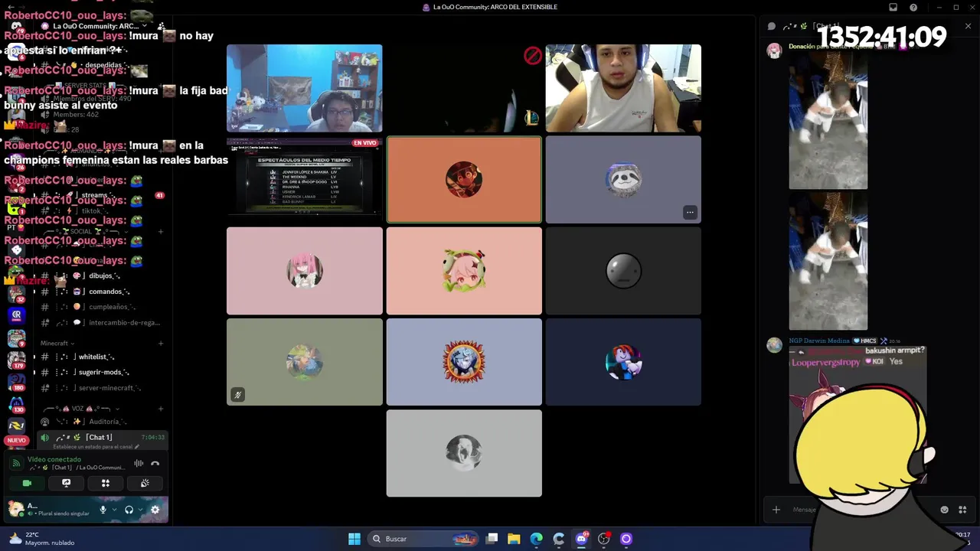Open headphone output options arrow

coord(140,510)
